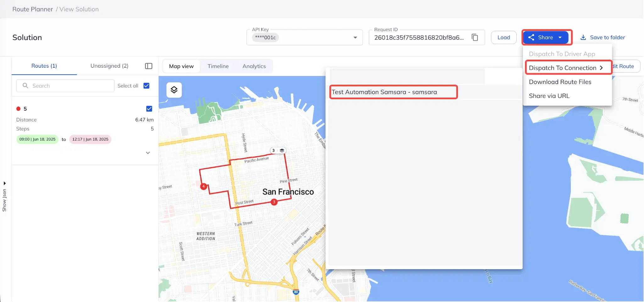Select red map stop marker 3 on Post Street

(274, 202)
